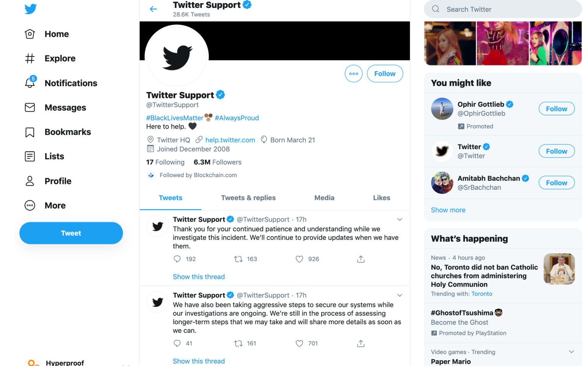588x366 pixels.
Task: Click the reply icon on the first tweet
Action: point(177,259)
